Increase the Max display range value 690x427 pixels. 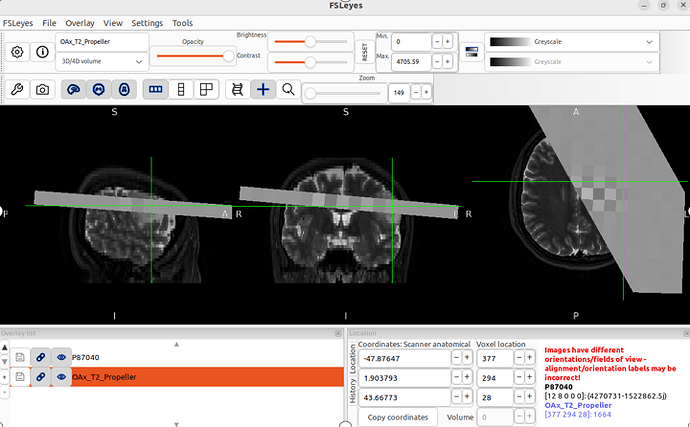[448, 62]
